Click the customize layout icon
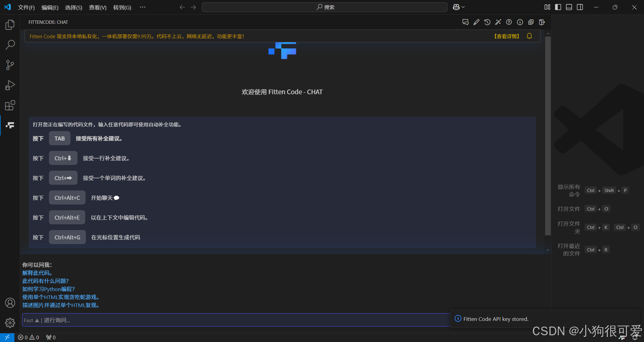 (547, 7)
